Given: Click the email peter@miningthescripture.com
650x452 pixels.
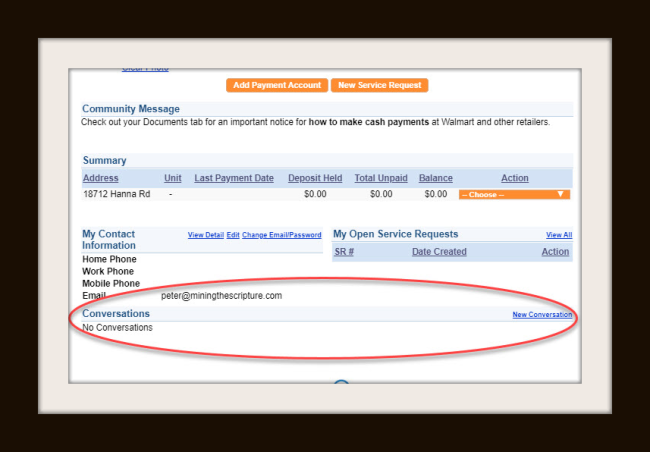Looking at the screenshot, I should (221, 296).
